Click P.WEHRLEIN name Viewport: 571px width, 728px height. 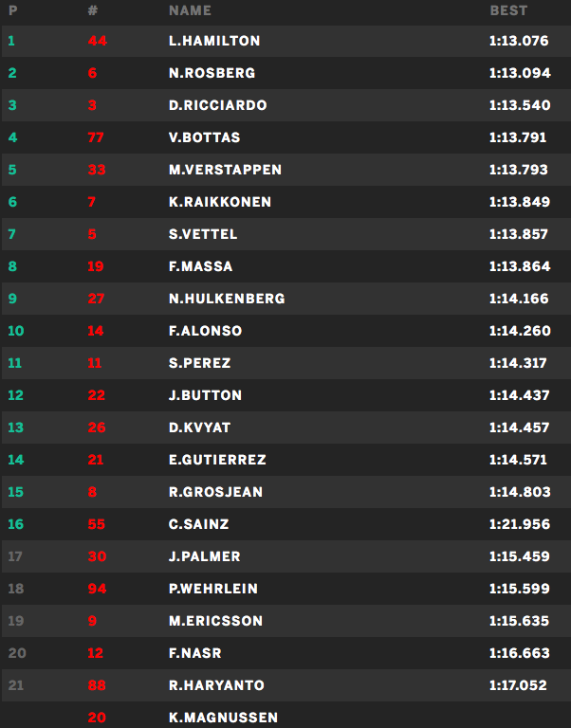(x=212, y=589)
